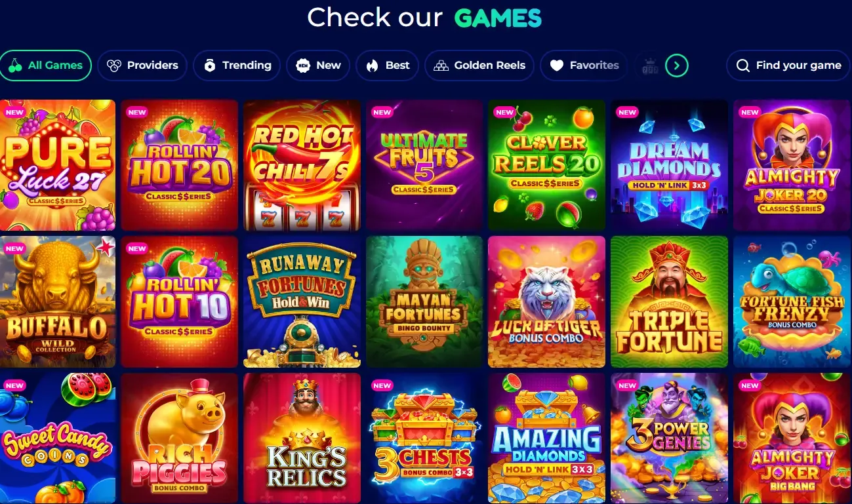Open the Red Hot Chili 7s game
The height and width of the screenshot is (504, 852).
[x=302, y=165]
